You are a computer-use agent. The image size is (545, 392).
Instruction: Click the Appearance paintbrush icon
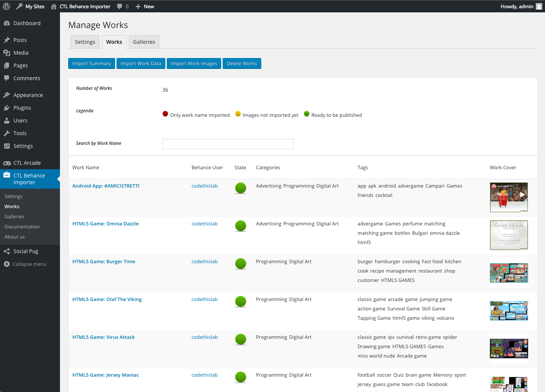(7, 95)
